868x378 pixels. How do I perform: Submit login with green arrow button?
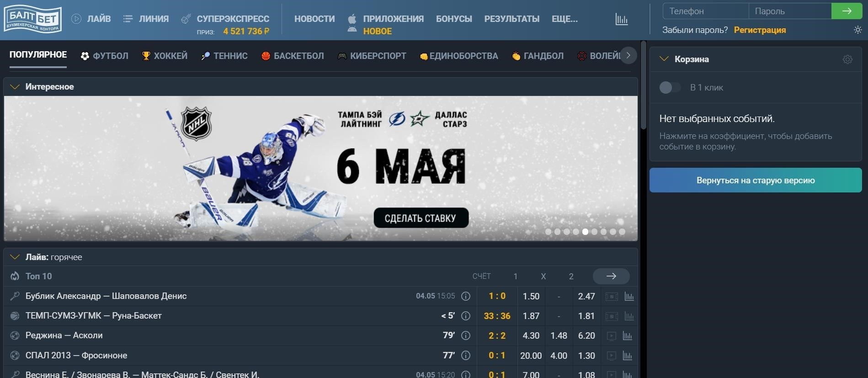[x=847, y=11]
